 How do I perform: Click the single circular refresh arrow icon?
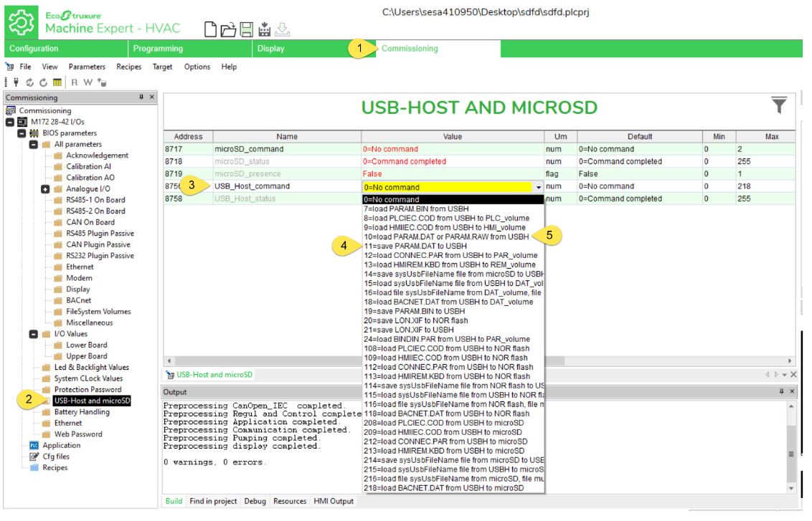click(x=44, y=82)
